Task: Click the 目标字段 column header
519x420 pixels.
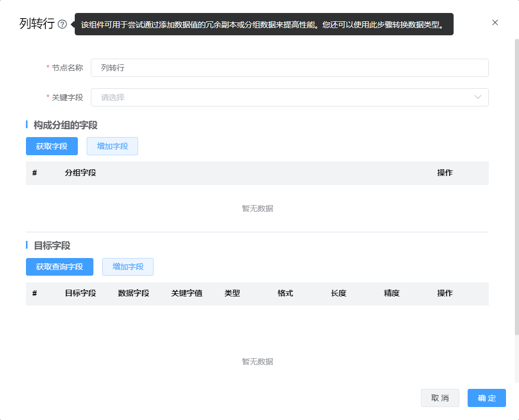Action: tap(80, 293)
